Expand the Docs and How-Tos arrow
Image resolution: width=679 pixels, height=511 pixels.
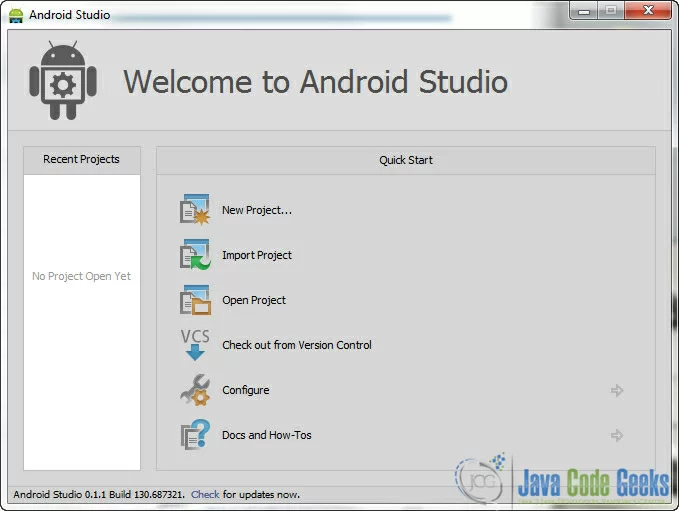(617, 435)
